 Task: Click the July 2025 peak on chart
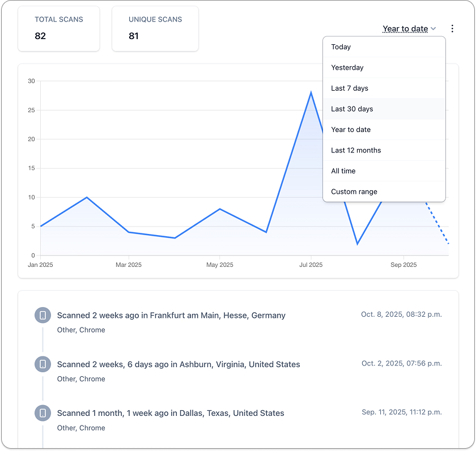[311, 92]
